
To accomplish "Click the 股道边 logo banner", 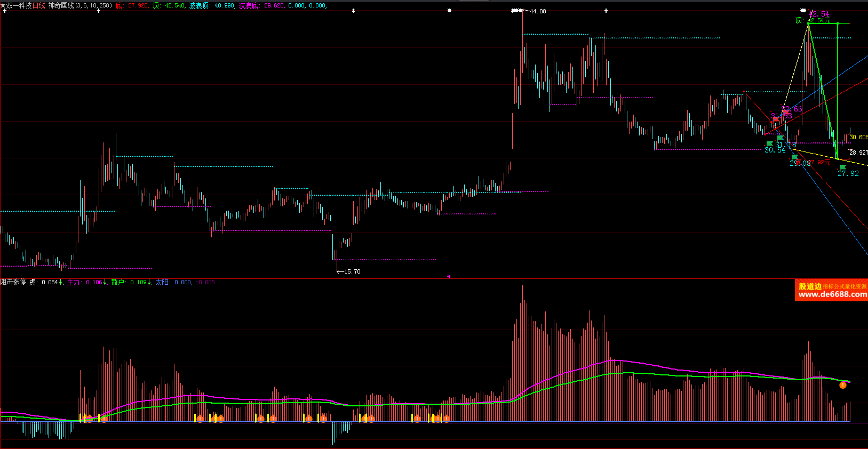I will [x=810, y=286].
